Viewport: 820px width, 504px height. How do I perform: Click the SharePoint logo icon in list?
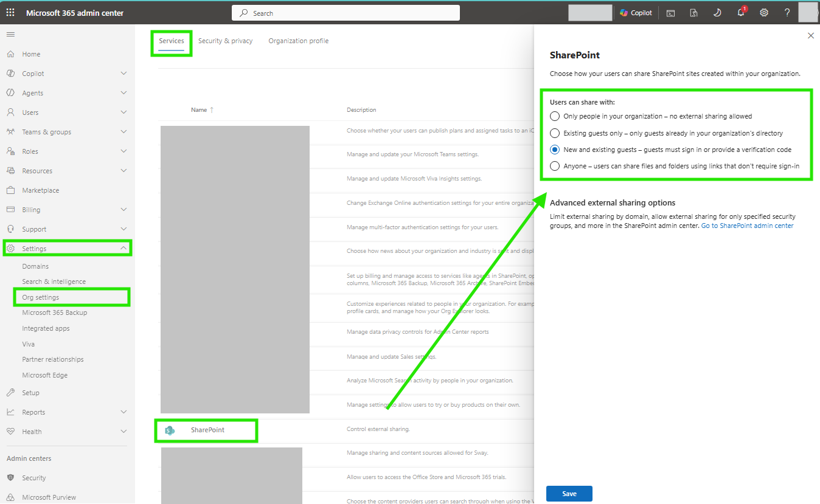point(170,430)
